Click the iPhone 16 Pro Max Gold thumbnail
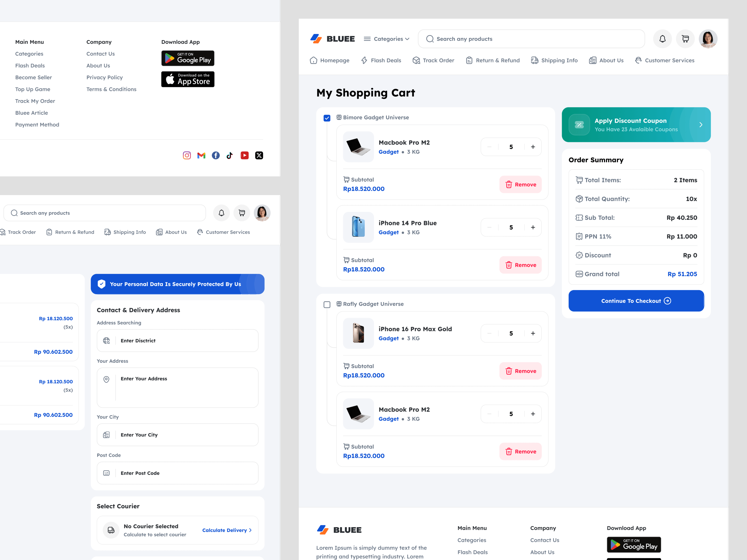The image size is (747, 560). coord(358,333)
